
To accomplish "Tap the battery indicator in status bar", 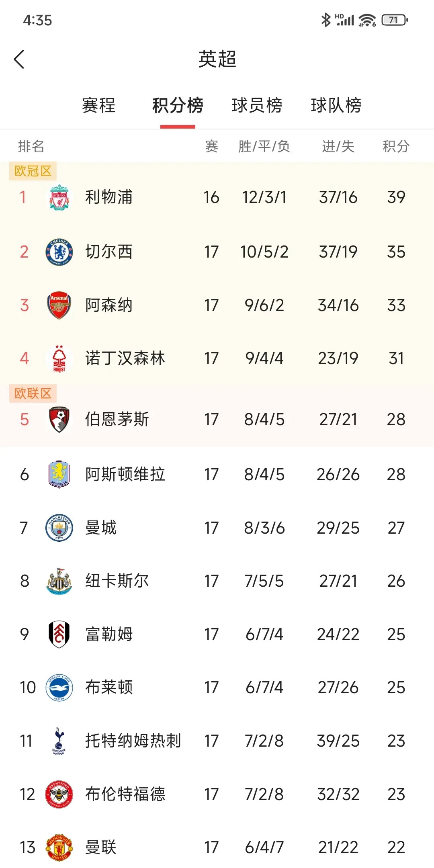I will point(394,20).
